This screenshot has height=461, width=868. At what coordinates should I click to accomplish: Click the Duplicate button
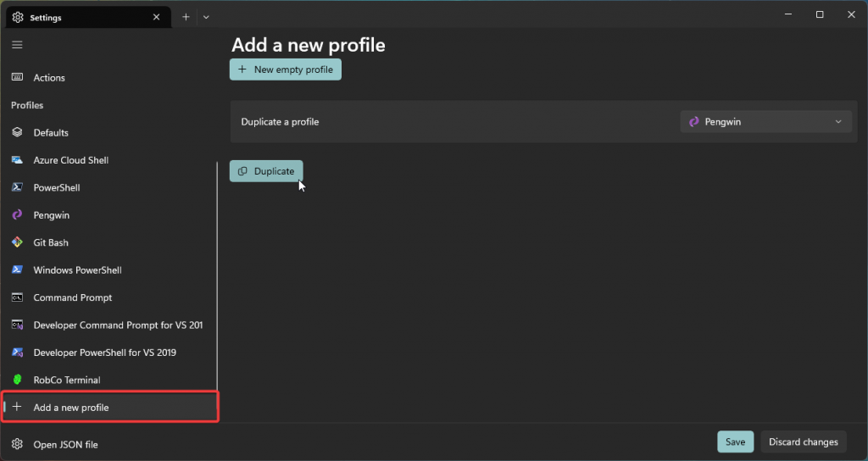[266, 171]
